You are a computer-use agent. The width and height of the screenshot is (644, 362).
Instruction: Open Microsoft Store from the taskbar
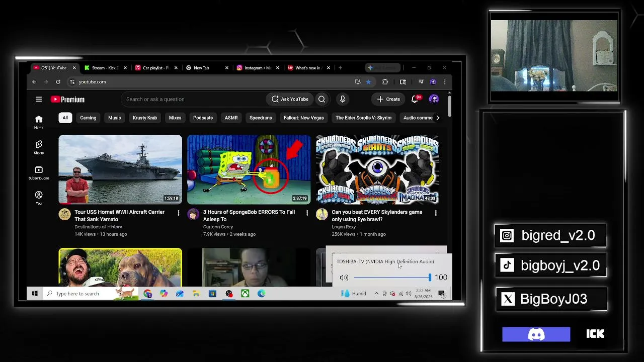[212, 294]
